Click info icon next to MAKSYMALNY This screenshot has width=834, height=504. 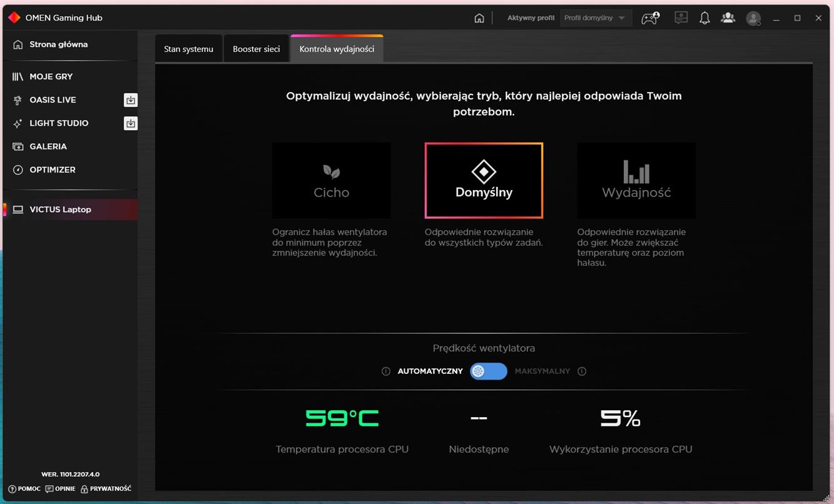coord(582,371)
